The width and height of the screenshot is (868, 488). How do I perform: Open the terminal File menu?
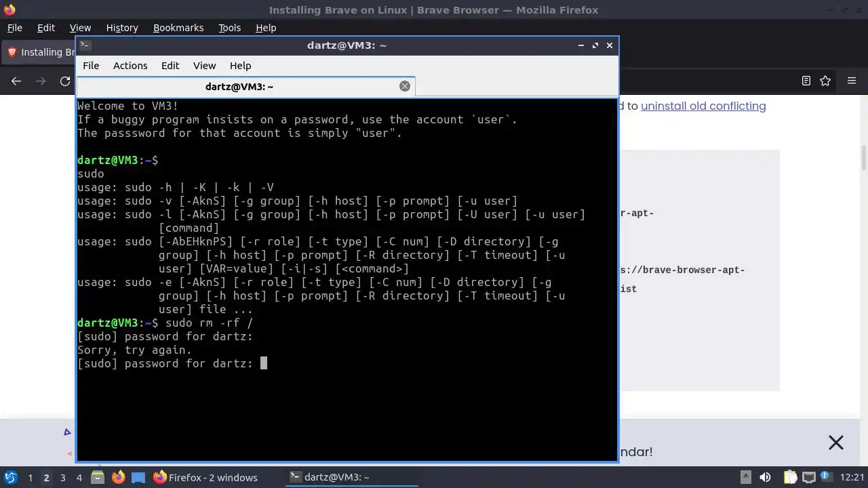pyautogui.click(x=91, y=66)
